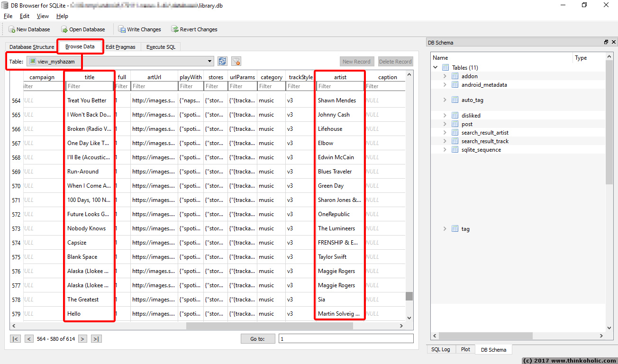The height and width of the screenshot is (364, 618).
Task: Refresh the table data icon
Action: (222, 61)
